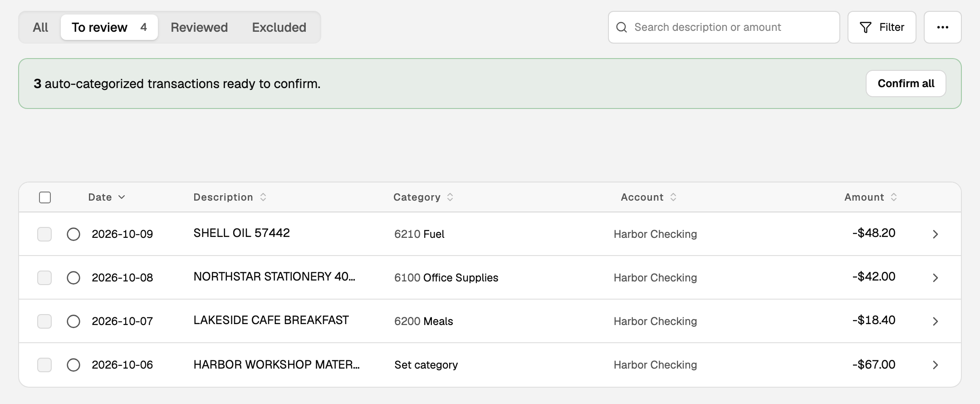Switch to the All tab
Image resolution: width=980 pixels, height=404 pixels.
click(40, 27)
